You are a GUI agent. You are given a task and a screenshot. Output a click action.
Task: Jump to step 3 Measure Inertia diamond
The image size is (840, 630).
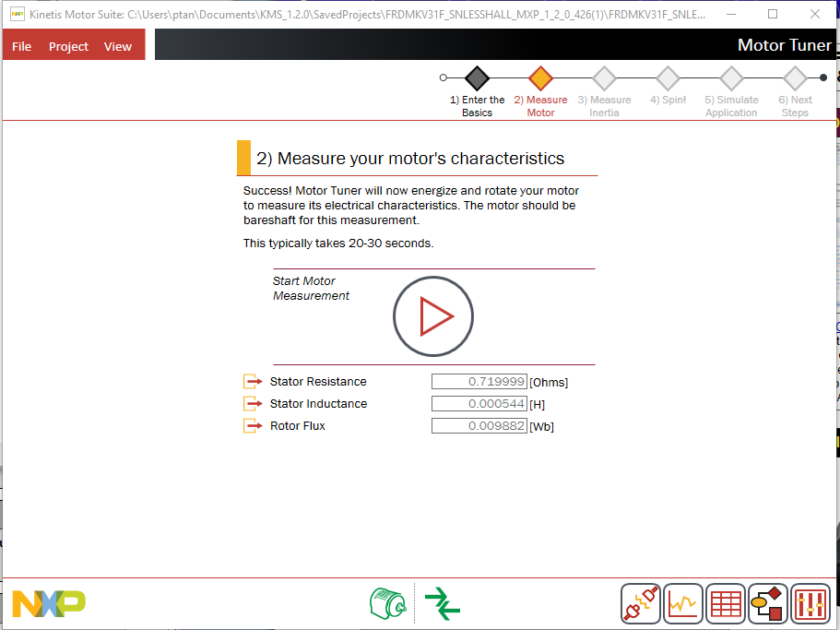(x=604, y=78)
